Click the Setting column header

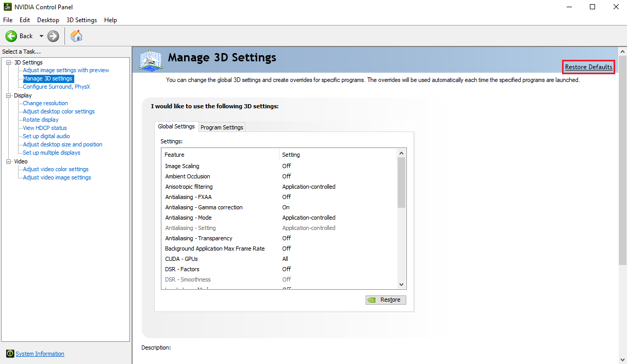338,155
